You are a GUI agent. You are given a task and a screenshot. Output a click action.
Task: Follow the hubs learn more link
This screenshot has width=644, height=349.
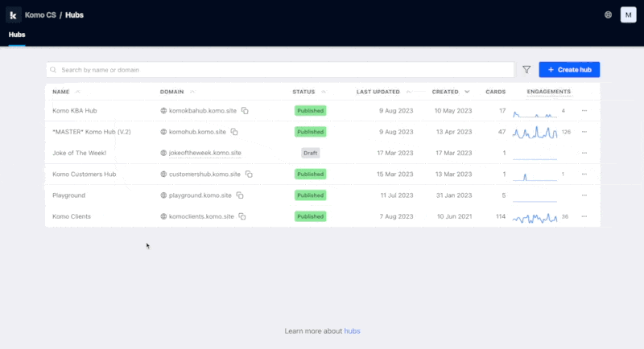point(352,331)
